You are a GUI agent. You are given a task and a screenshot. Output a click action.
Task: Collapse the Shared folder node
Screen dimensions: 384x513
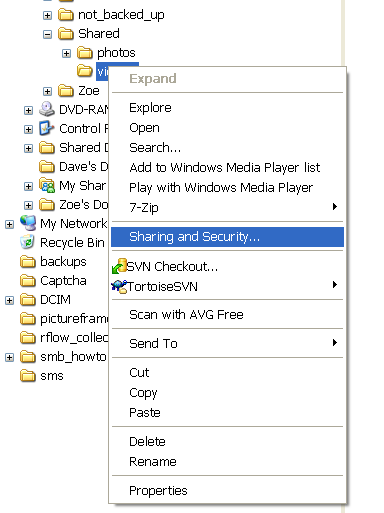tap(47, 34)
